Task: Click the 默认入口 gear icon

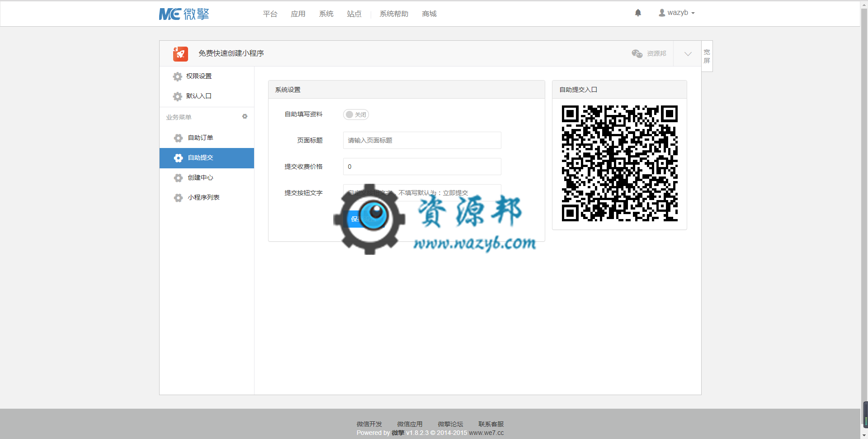Action: click(x=178, y=96)
